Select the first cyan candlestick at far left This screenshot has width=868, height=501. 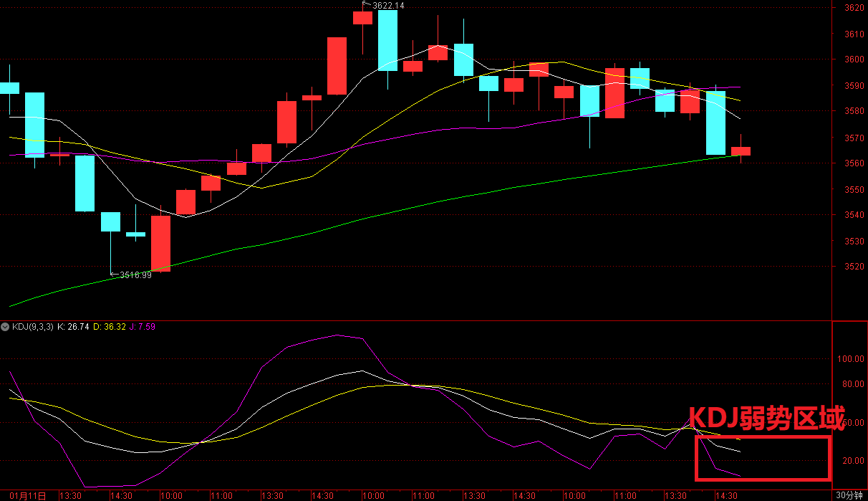(x=9, y=87)
